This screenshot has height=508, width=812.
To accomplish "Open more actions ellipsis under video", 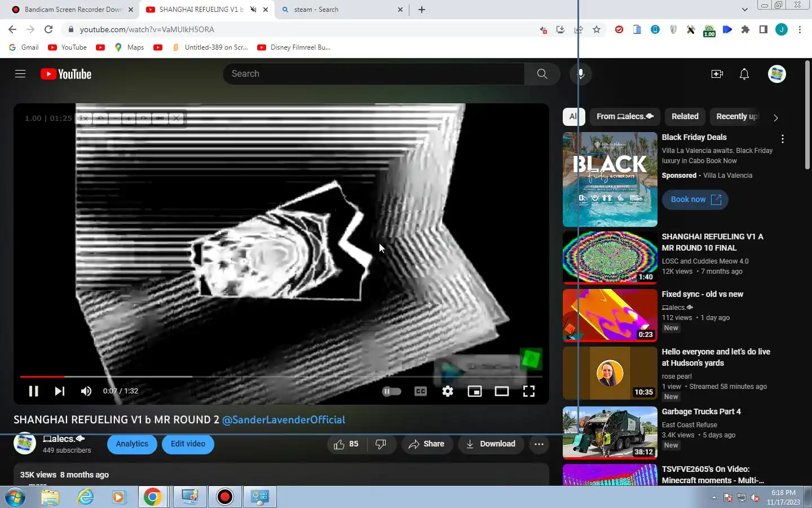I will pos(539,444).
